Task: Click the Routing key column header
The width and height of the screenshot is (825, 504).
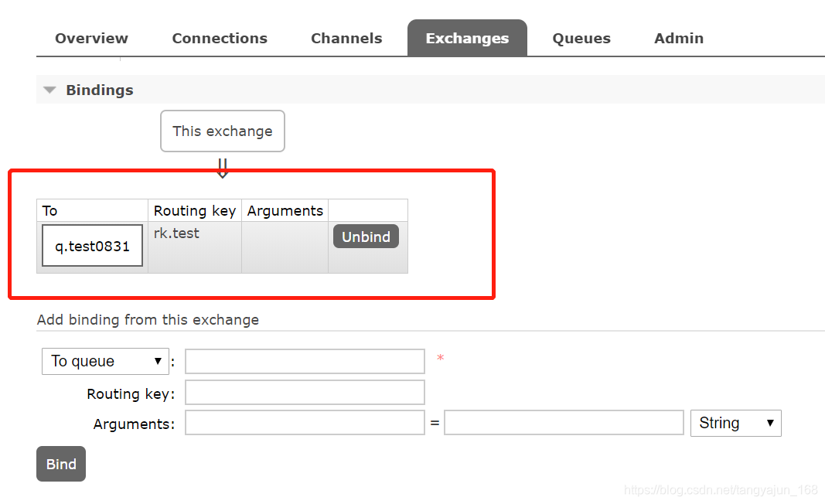Action: [x=195, y=210]
